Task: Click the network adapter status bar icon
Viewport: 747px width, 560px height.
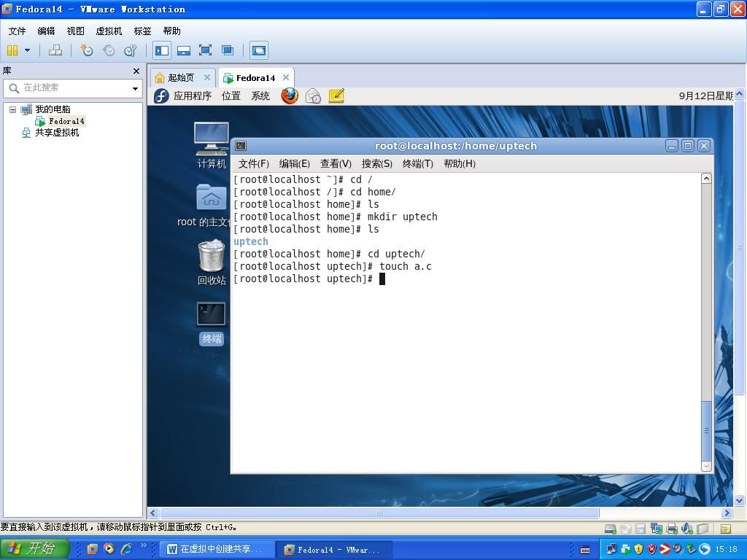Action: point(657,529)
